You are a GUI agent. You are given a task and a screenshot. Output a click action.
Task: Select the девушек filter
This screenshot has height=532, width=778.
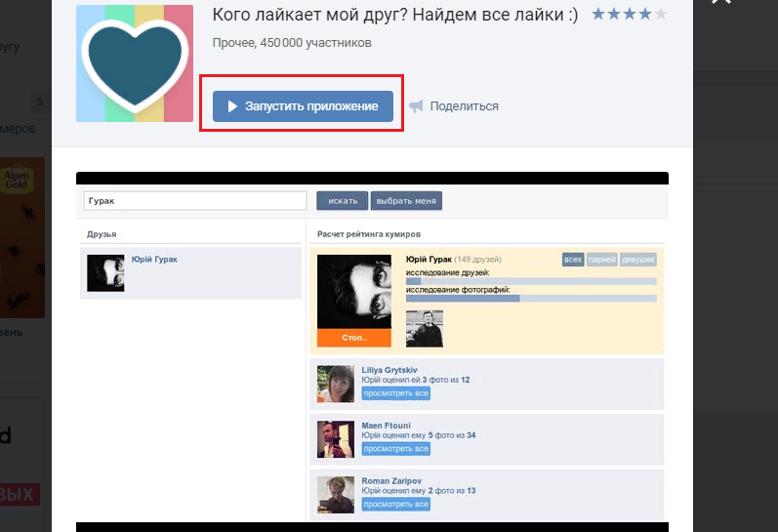click(x=638, y=260)
